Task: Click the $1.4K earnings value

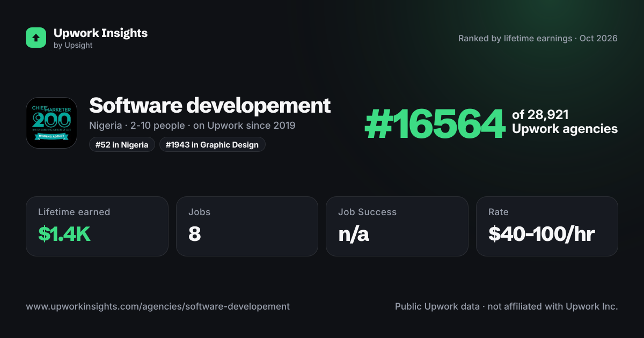Action: click(x=64, y=234)
